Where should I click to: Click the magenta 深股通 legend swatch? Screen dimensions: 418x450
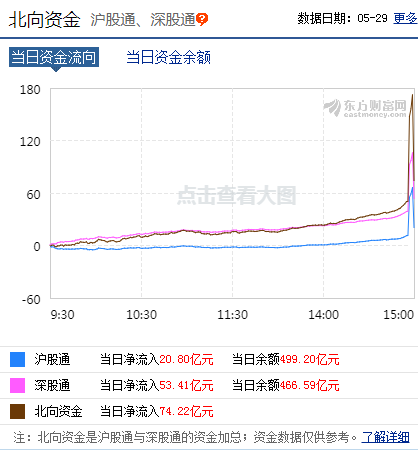tap(17, 385)
